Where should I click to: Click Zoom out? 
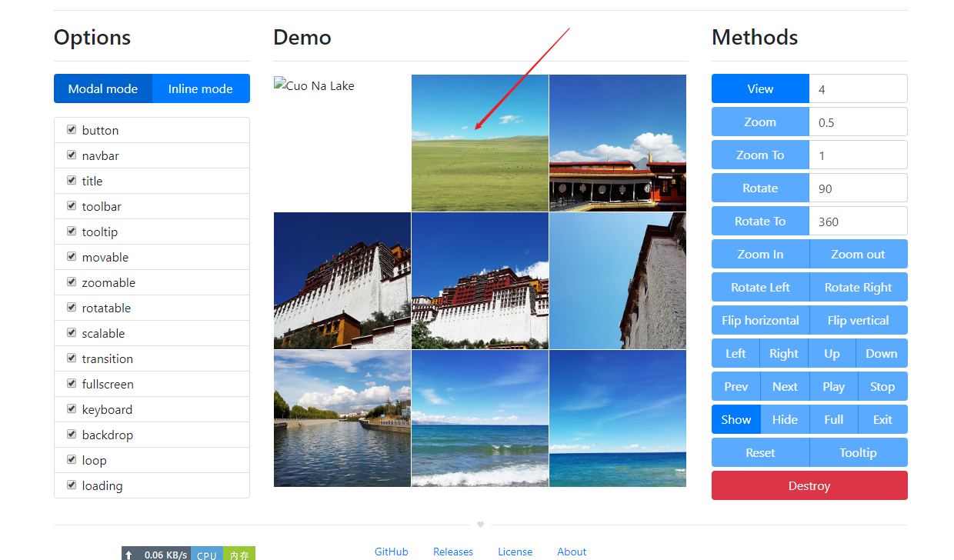(x=859, y=254)
